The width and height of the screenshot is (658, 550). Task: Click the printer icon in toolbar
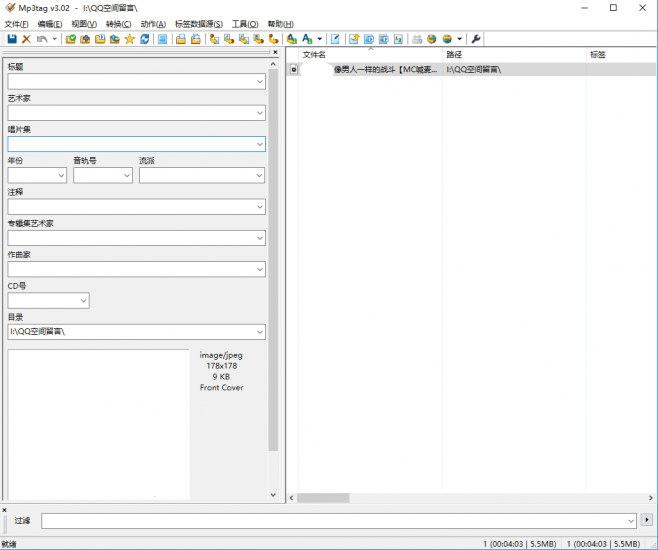(417, 39)
